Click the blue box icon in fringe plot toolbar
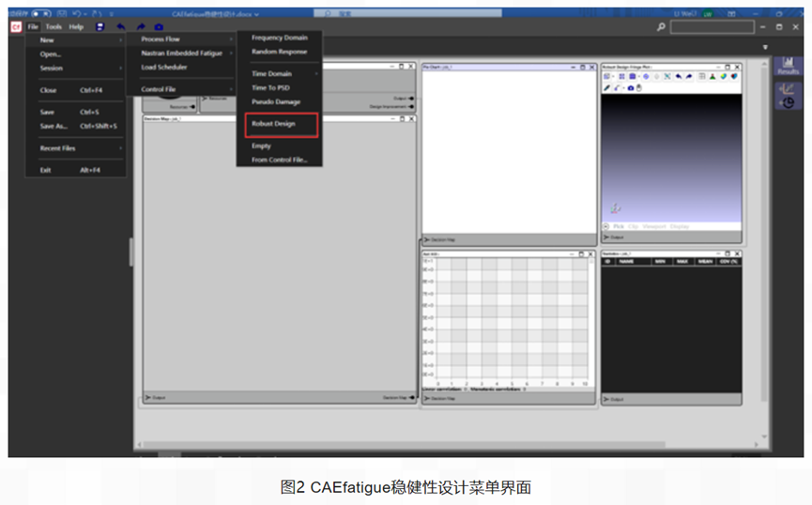812x505 pixels. pos(633,76)
